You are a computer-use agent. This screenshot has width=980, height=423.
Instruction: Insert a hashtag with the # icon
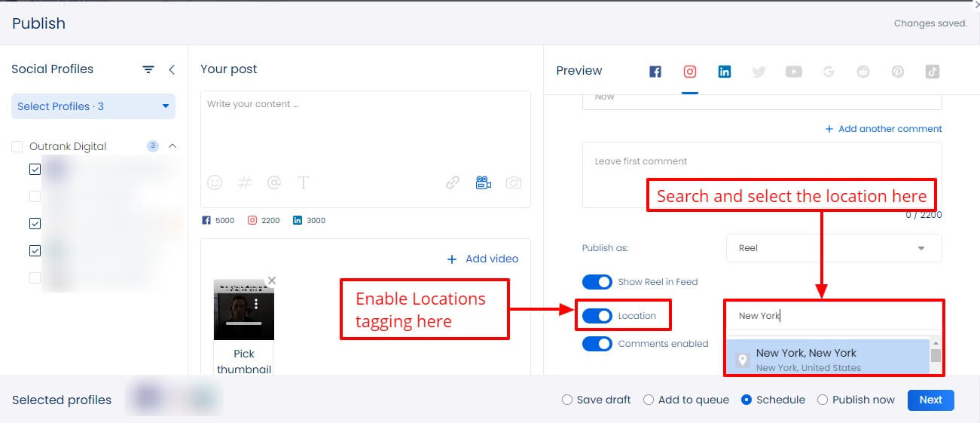(x=245, y=182)
